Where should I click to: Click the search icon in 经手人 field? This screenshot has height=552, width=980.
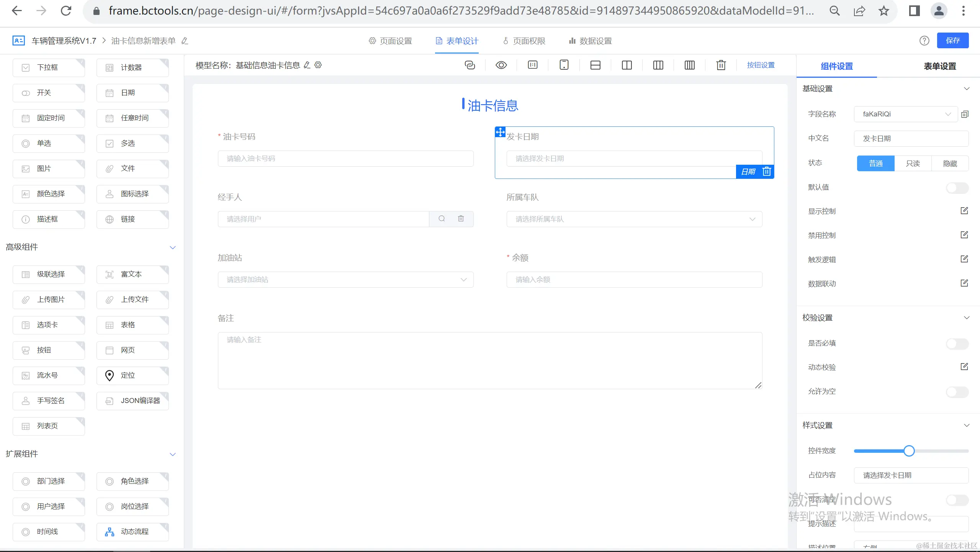tap(442, 219)
